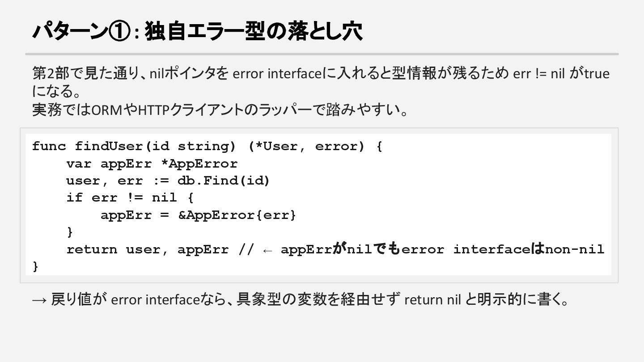Click the circled number ① in the title
Image resolution: width=644 pixels, height=362 pixels.
[120, 32]
